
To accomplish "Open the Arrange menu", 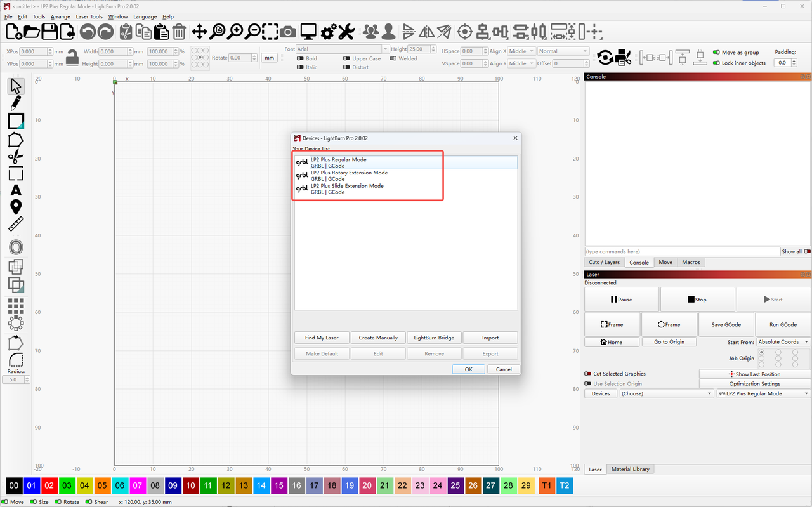I will click(x=60, y=16).
